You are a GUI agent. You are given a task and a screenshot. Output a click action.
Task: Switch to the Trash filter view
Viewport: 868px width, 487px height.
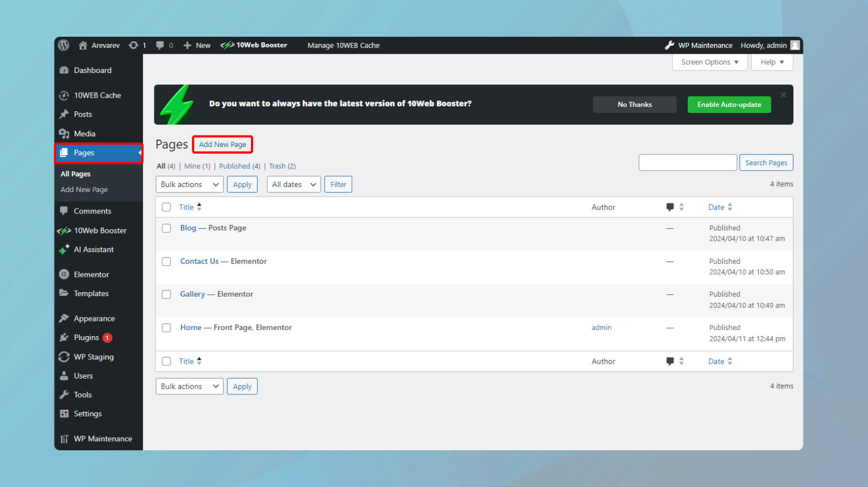(277, 166)
